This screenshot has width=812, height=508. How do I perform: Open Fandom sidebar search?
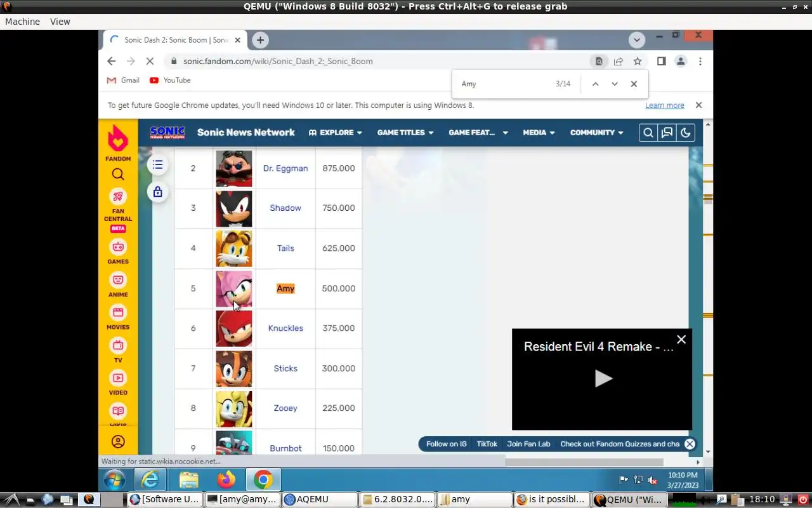118,174
